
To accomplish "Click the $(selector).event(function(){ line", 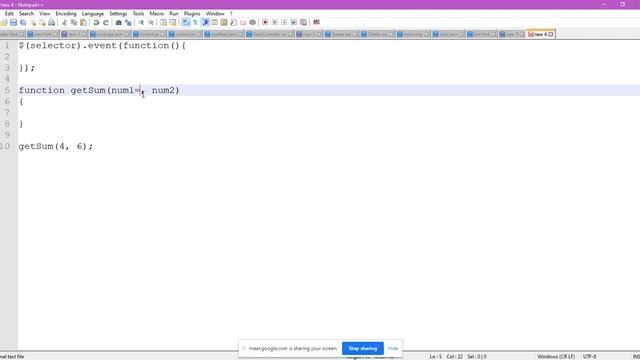I will [x=102, y=45].
